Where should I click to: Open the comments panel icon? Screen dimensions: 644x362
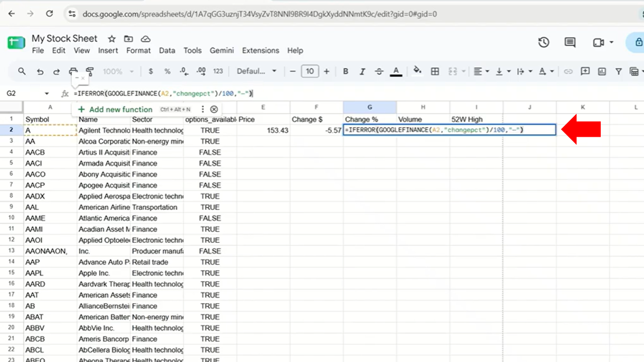tap(570, 43)
